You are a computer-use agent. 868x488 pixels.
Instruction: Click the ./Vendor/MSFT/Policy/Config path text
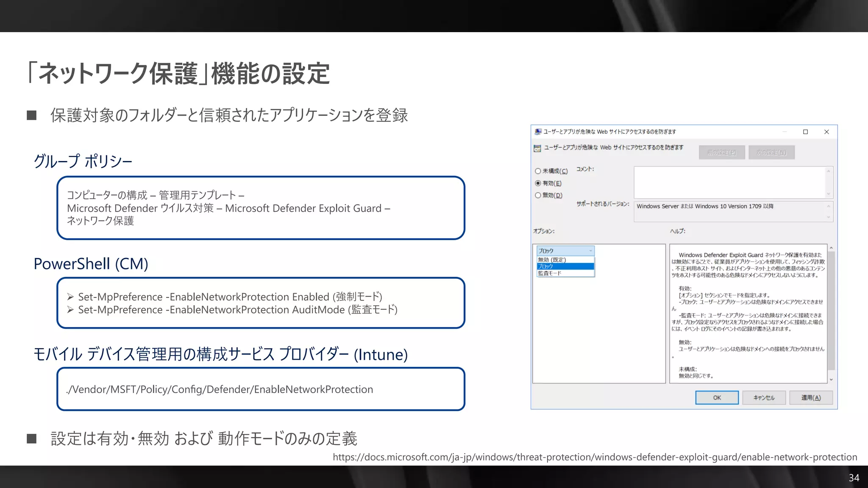(220, 389)
